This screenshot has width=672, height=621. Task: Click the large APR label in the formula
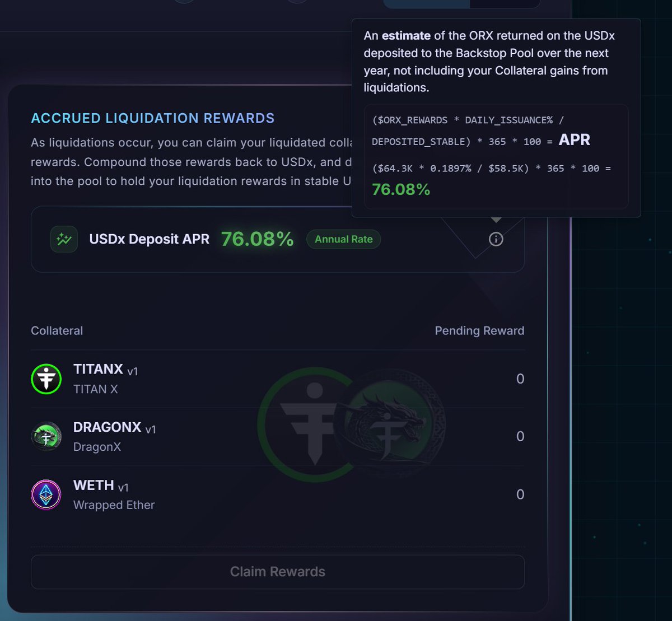[574, 140]
